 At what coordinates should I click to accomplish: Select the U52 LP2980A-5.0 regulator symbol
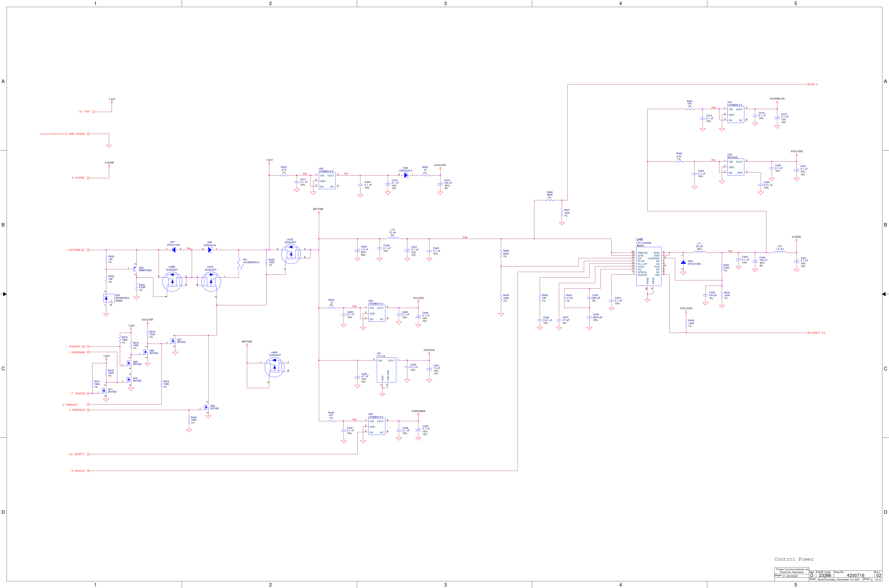point(377,427)
